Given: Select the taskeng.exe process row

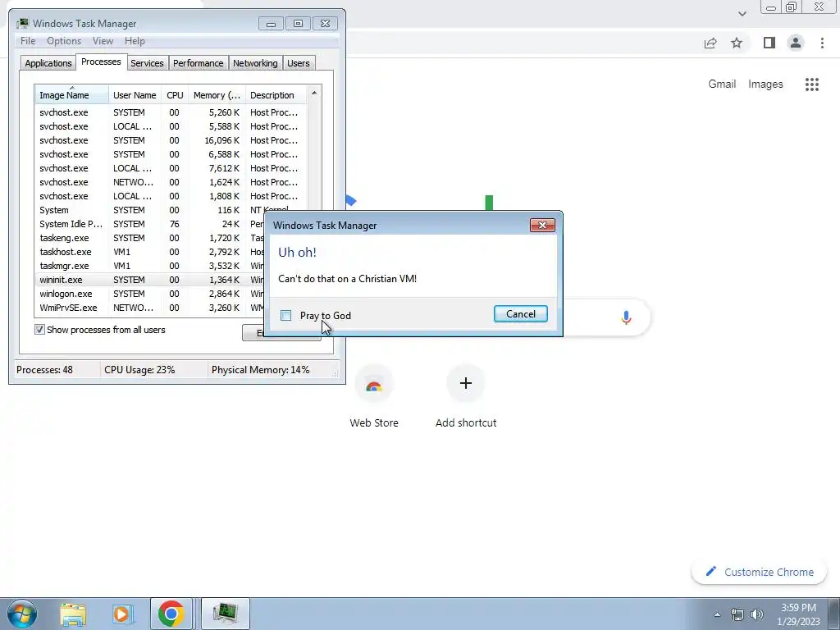Looking at the screenshot, I should pos(149,238).
